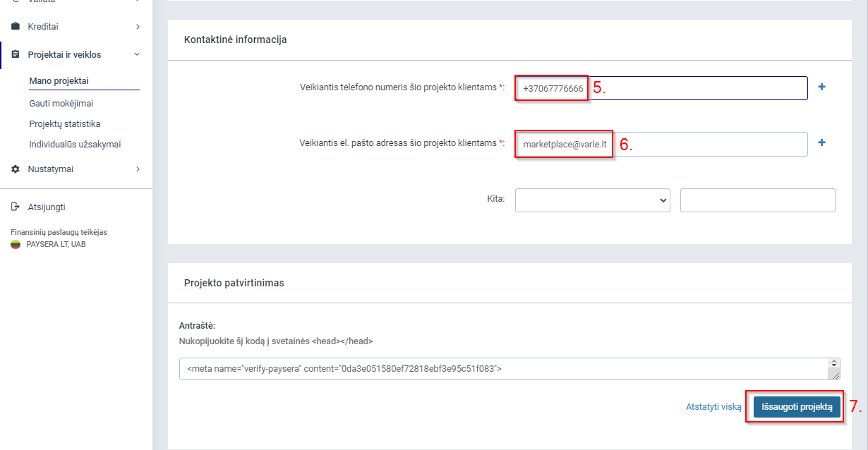This screenshot has height=450, width=868.
Task: Click the Atsijungti logout icon
Action: point(16,207)
